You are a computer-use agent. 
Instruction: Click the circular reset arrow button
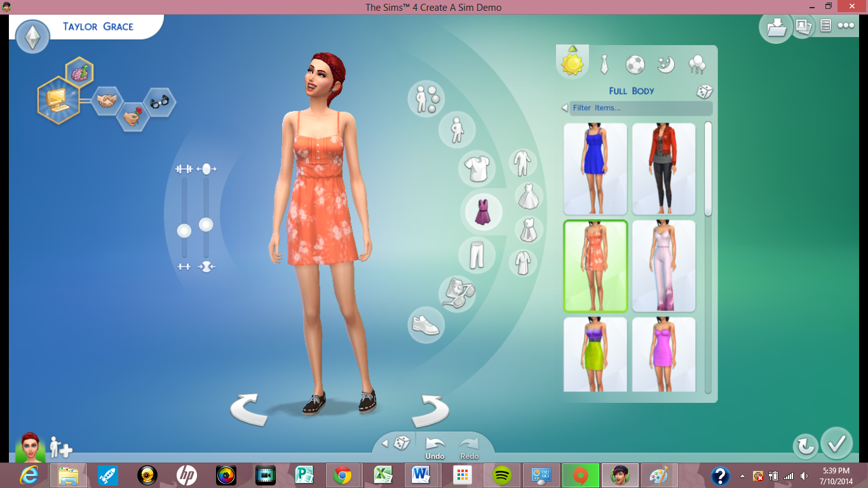click(806, 446)
